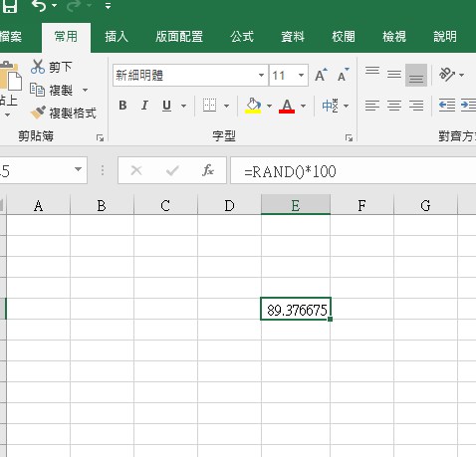The height and width of the screenshot is (457, 476).
Task: Select column G header
Action: tap(425, 206)
